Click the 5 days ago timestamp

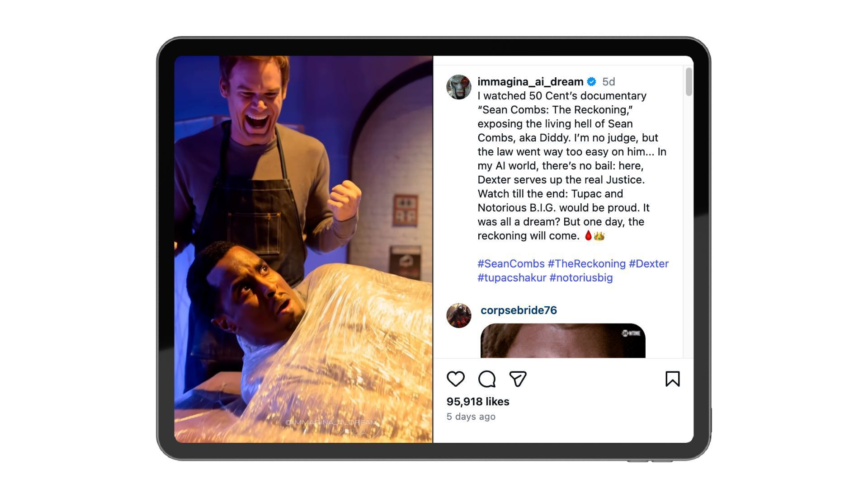point(471,417)
